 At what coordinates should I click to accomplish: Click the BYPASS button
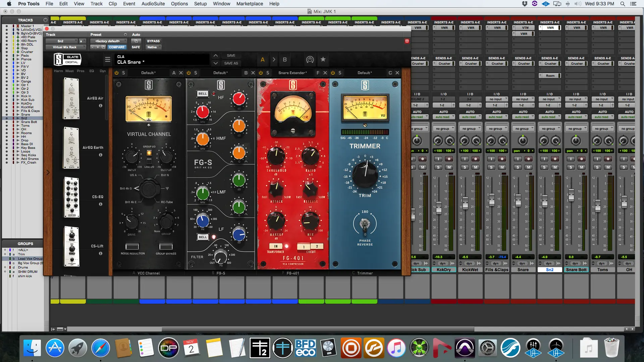153,41
